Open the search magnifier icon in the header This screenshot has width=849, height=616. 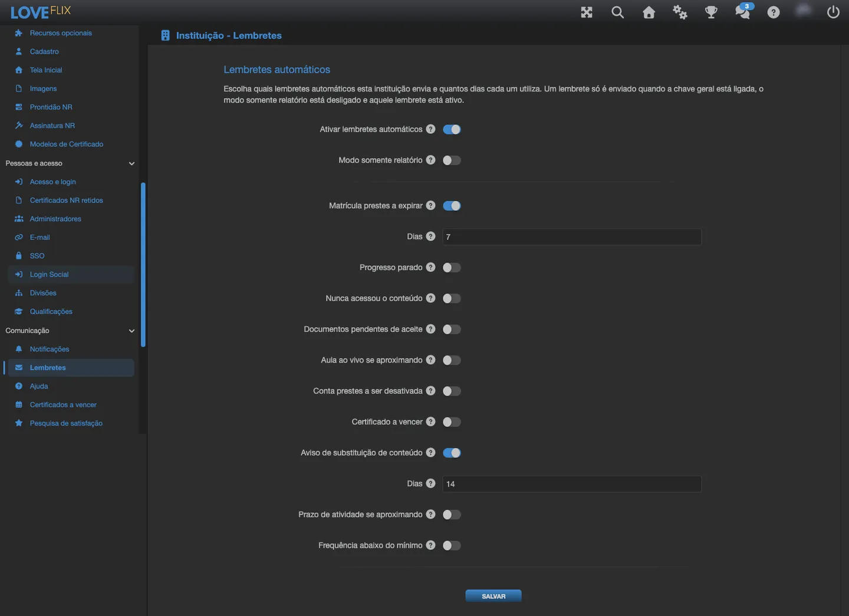pos(617,12)
